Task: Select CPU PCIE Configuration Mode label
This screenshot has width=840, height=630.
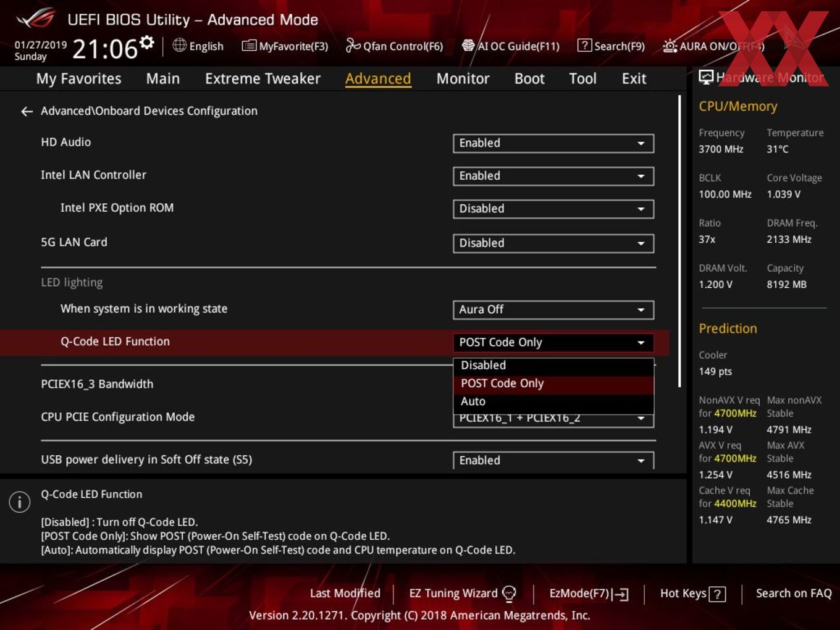Action: point(117,417)
